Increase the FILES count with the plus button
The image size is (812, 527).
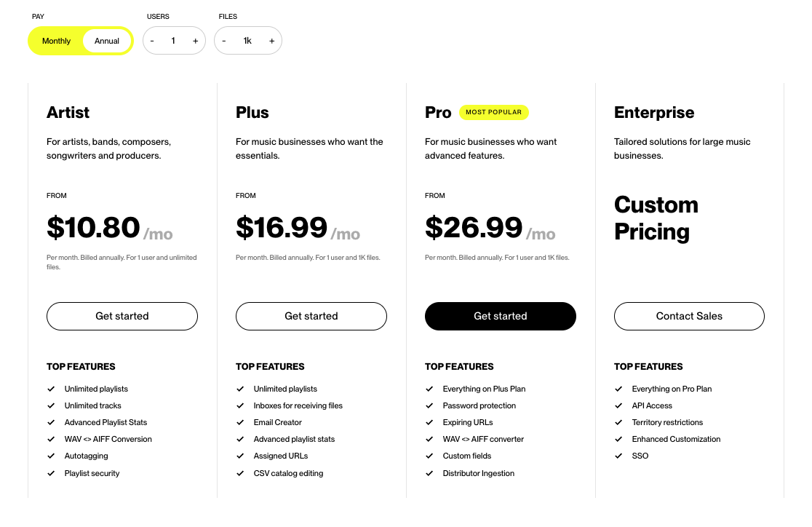click(271, 41)
